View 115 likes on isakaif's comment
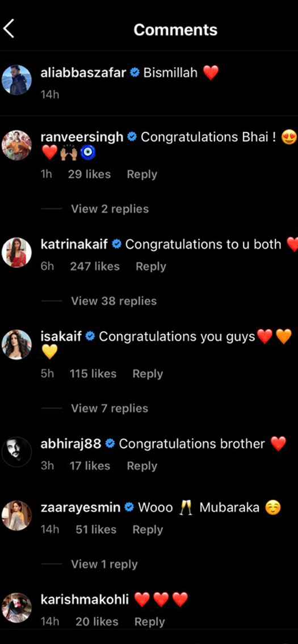The width and height of the screenshot is (298, 644). (x=93, y=374)
